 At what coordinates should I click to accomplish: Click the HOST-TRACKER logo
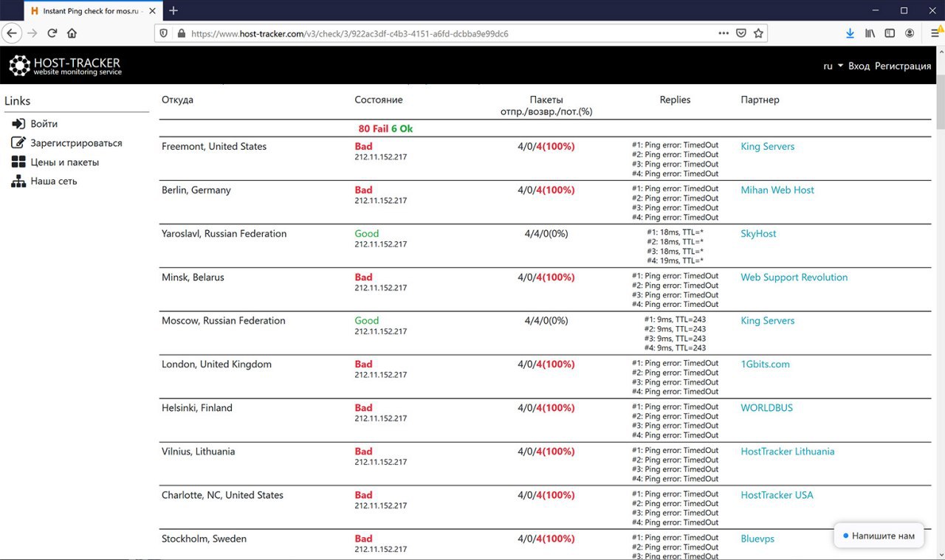pos(65,66)
